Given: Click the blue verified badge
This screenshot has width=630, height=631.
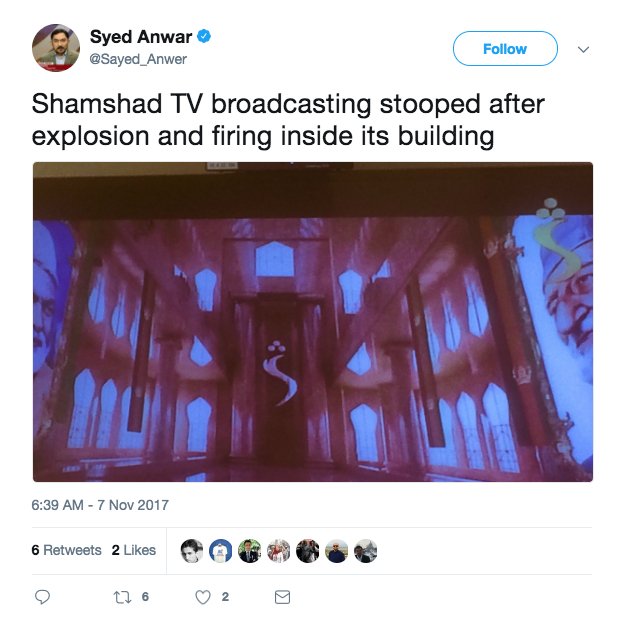Looking at the screenshot, I should point(204,37).
